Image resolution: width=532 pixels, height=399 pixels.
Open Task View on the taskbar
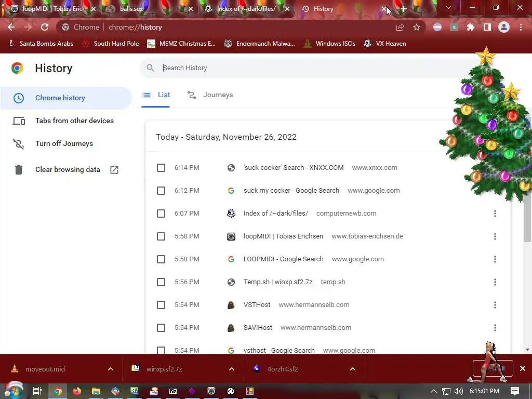37,391
